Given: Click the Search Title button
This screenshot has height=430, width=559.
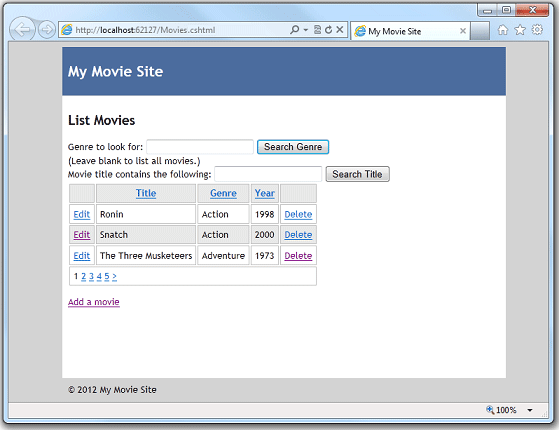Looking at the screenshot, I should tap(357, 174).
